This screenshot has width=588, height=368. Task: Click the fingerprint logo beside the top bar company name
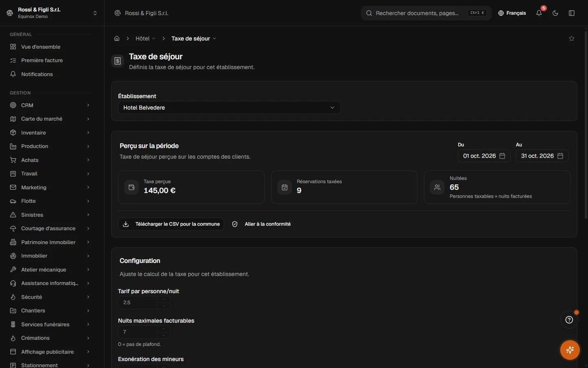click(x=118, y=13)
